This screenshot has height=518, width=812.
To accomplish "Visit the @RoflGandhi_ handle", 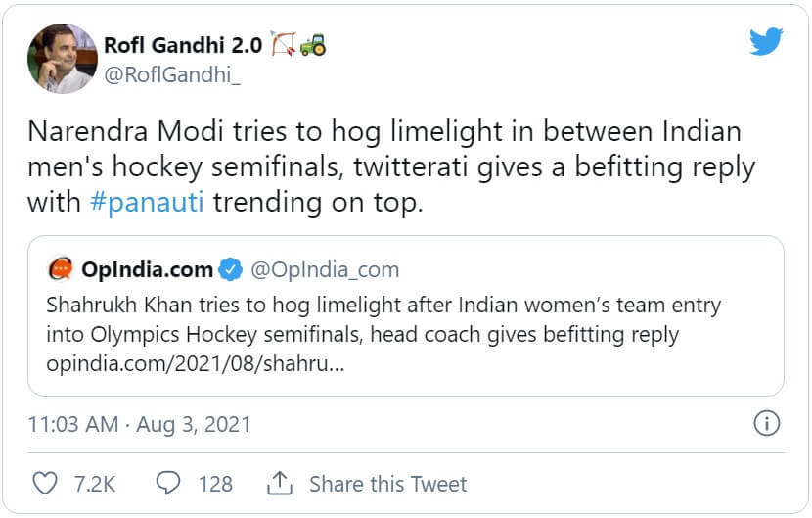I will tap(170, 73).
